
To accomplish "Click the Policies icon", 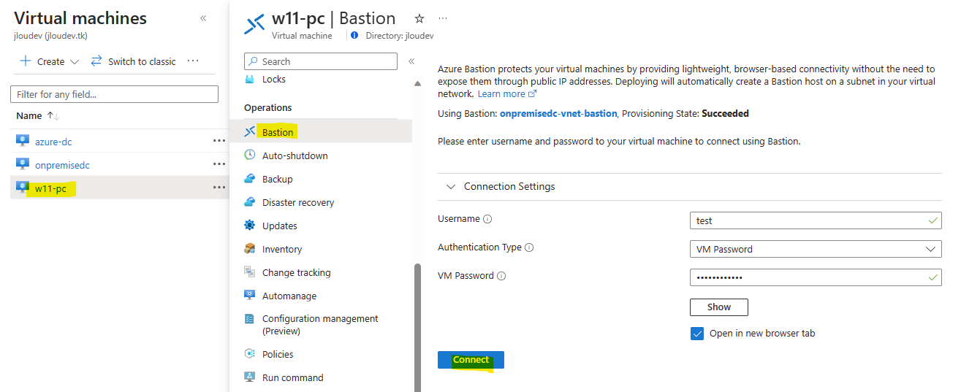I will click(x=249, y=353).
